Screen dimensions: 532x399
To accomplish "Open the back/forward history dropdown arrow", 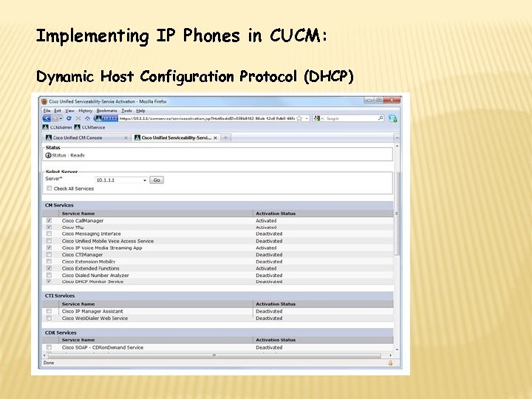I will (x=61, y=118).
